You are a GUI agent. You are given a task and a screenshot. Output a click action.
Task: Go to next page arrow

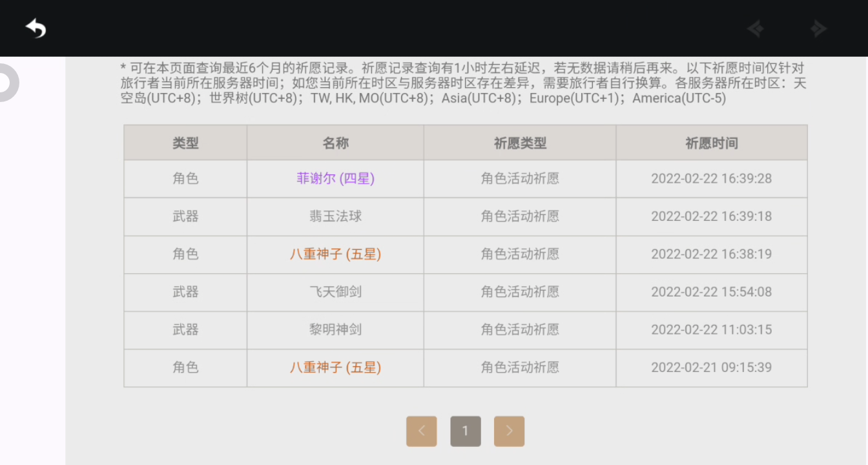click(x=509, y=431)
